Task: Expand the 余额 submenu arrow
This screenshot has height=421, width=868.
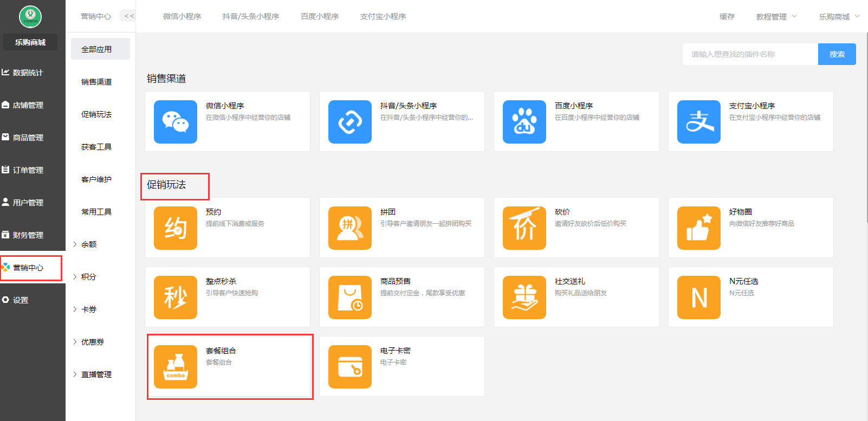Action: 75,244
